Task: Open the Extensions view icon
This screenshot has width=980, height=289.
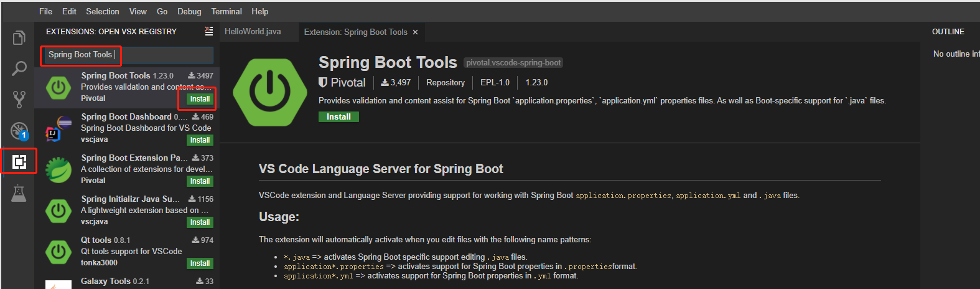Action: [19, 162]
